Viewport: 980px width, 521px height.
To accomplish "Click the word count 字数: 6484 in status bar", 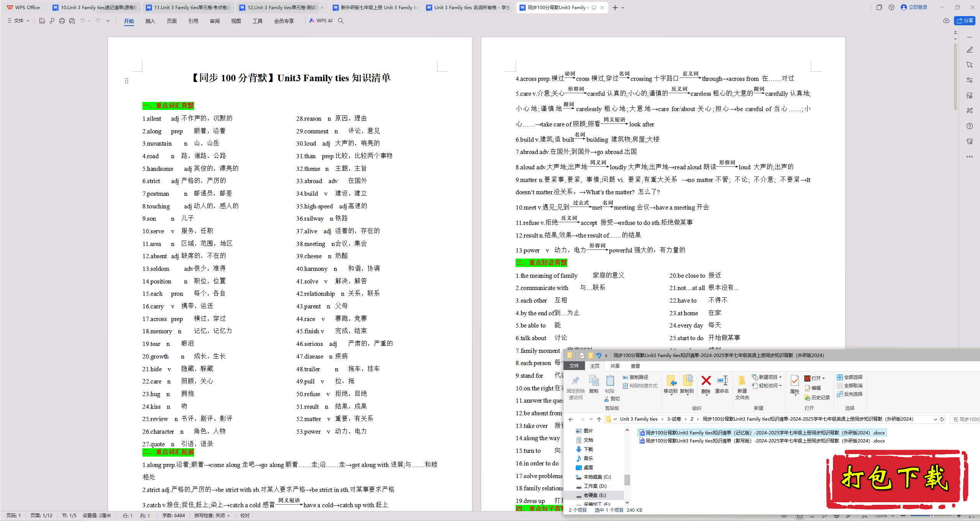I will (x=173, y=516).
